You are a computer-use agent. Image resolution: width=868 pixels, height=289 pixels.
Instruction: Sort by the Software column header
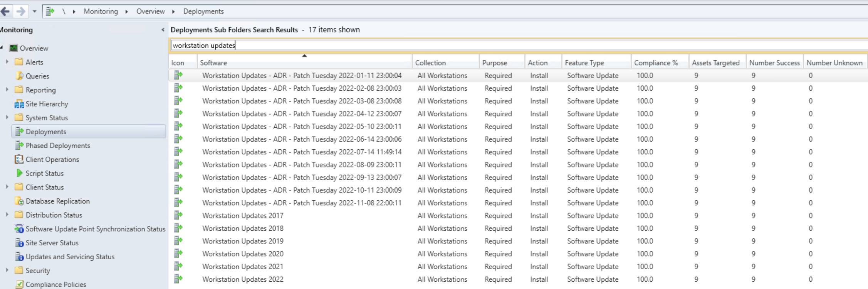(x=305, y=63)
